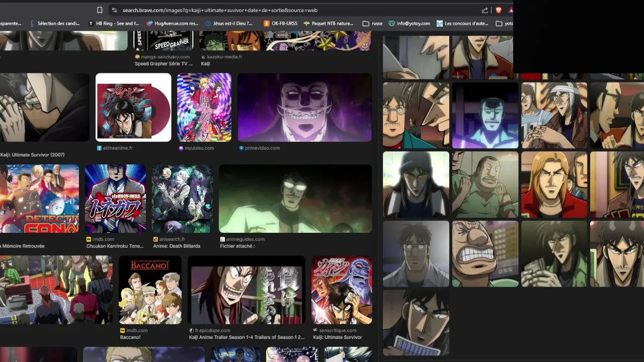Select the white headband character in side panel
The height and width of the screenshot is (362, 644).
(554, 116)
